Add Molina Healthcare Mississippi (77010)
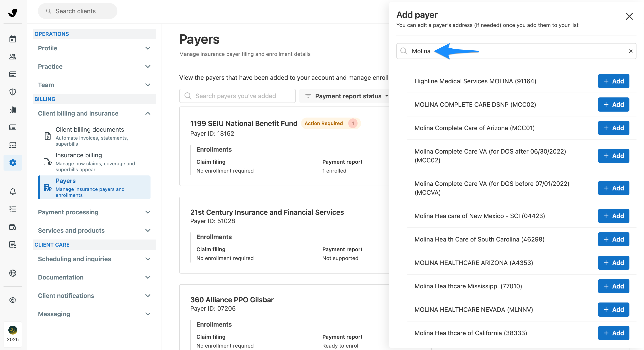Screen dimensions: 644x350 pos(613,286)
